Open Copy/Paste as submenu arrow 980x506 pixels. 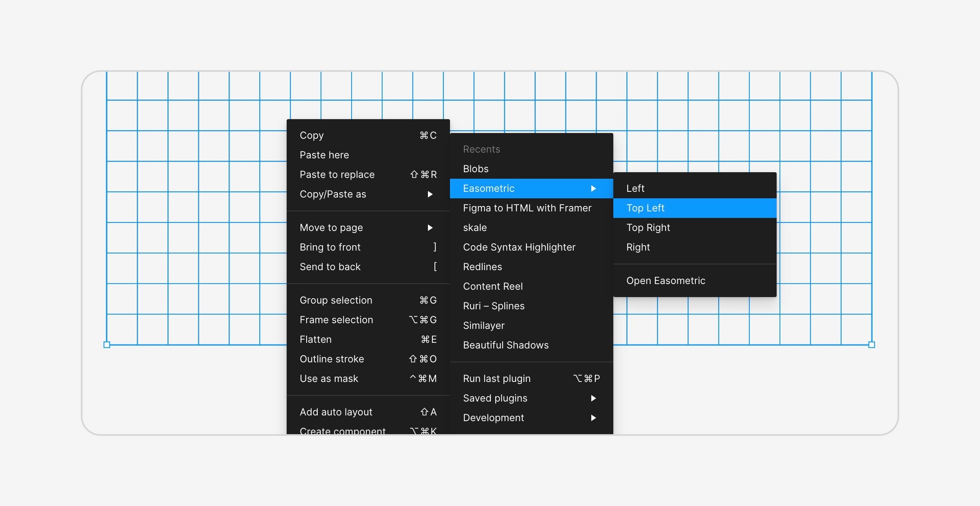tap(430, 194)
